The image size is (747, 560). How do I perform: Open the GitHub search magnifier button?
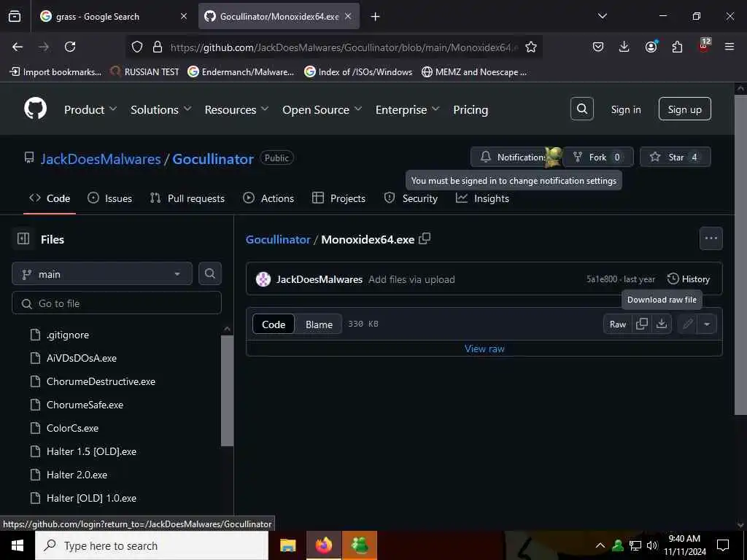tap(581, 109)
